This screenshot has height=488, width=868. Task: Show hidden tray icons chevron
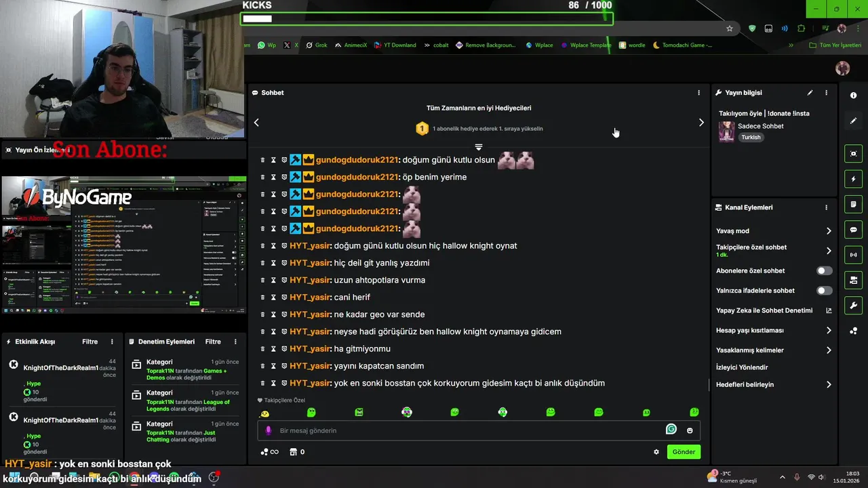pyautogui.click(x=782, y=478)
